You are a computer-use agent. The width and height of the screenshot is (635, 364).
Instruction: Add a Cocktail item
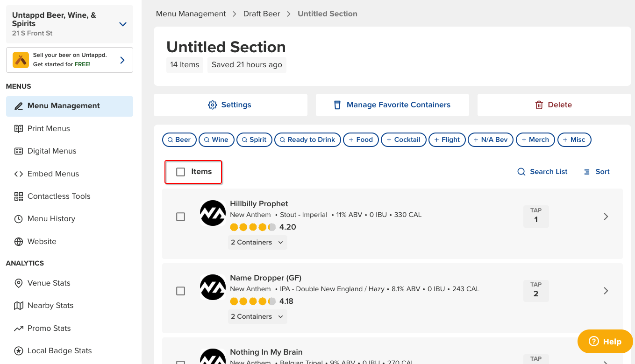pos(404,140)
